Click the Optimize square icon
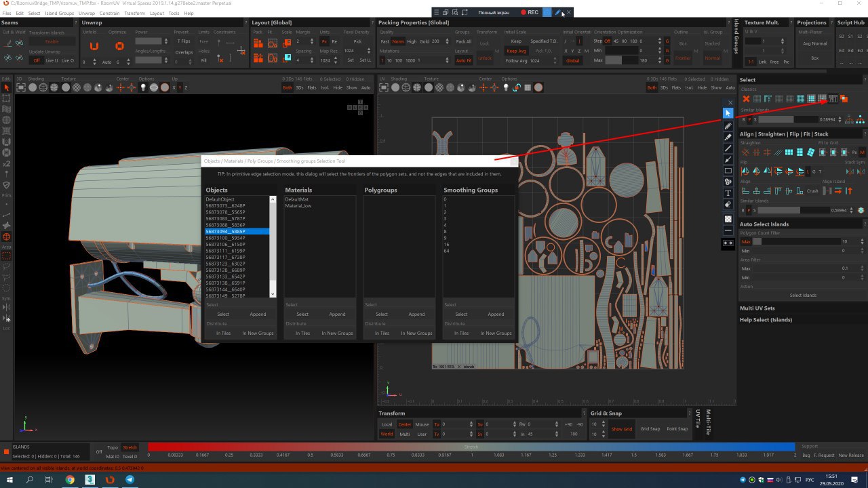 tap(119, 46)
